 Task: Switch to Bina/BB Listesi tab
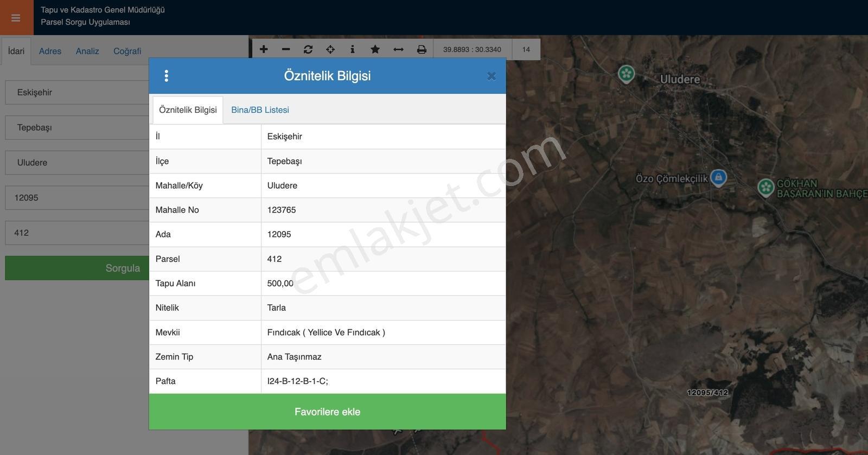coord(260,110)
